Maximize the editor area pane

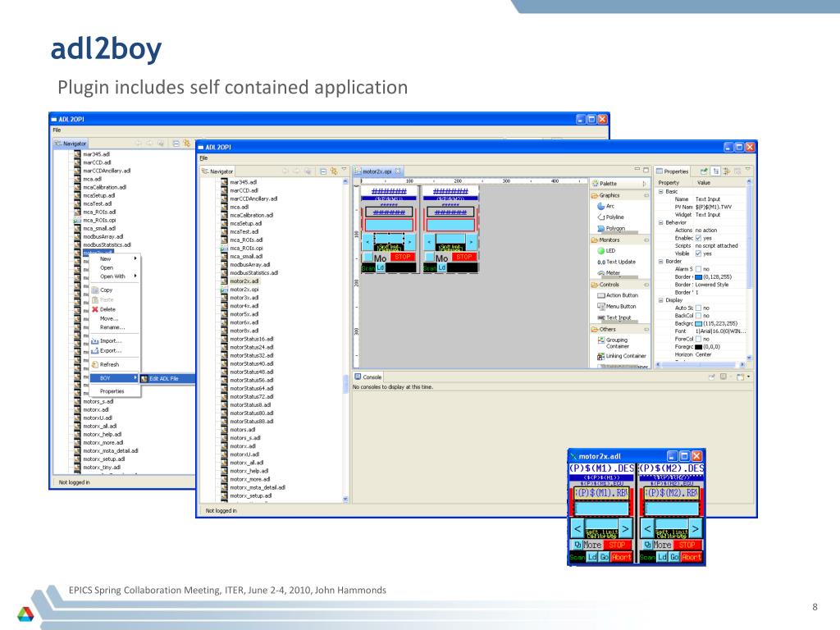pos(646,170)
